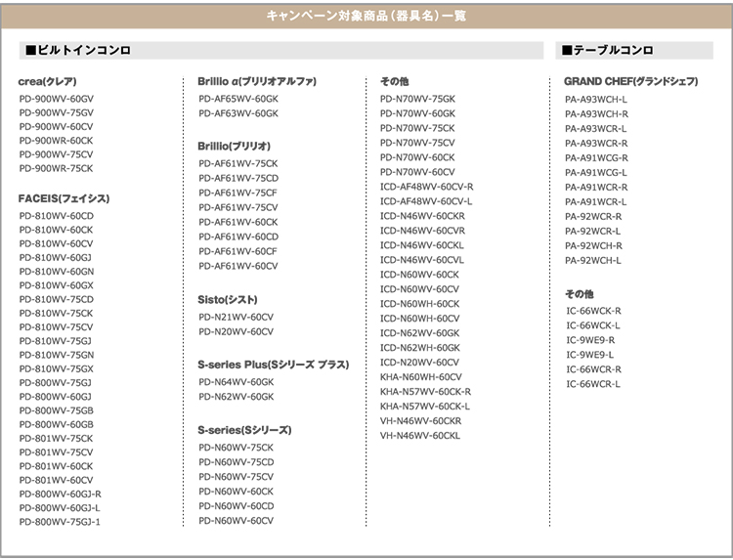Viewport: 733px width, 560px height.
Task: Click model KHA-N57WV-60CK-R
Action: pos(426,391)
